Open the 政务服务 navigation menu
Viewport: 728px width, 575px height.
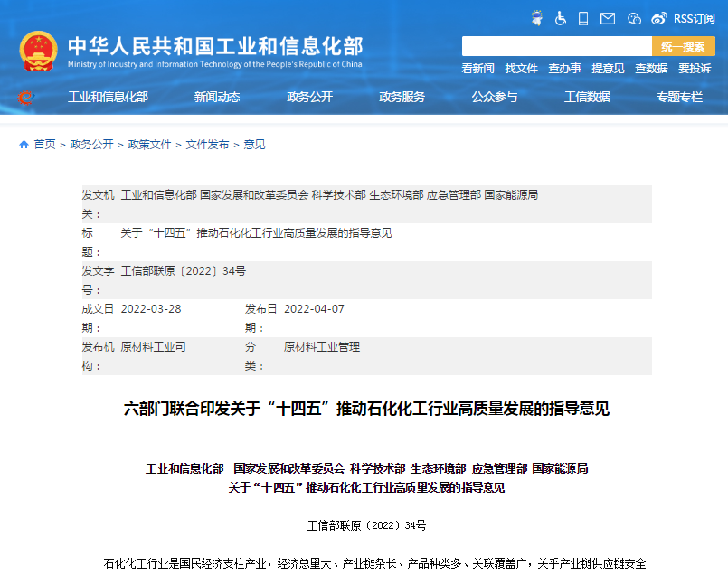(401, 98)
